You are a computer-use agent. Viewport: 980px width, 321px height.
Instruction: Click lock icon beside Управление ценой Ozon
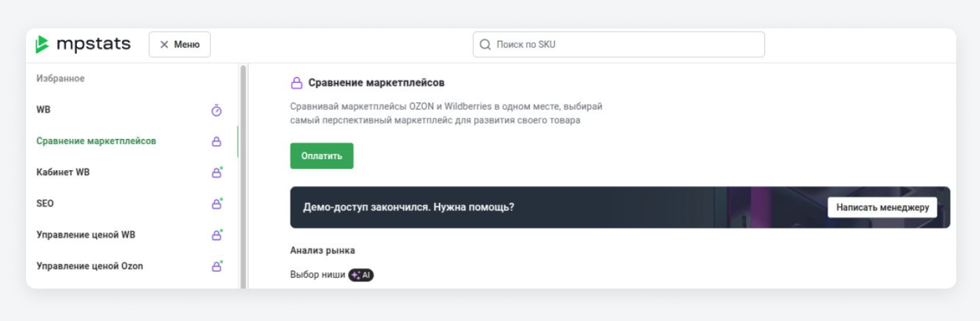[x=217, y=266]
